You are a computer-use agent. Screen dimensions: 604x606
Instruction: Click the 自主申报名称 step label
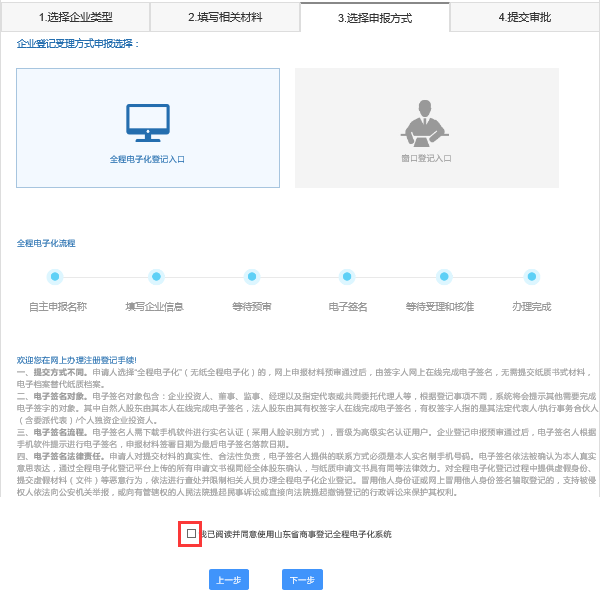[x=58, y=307]
